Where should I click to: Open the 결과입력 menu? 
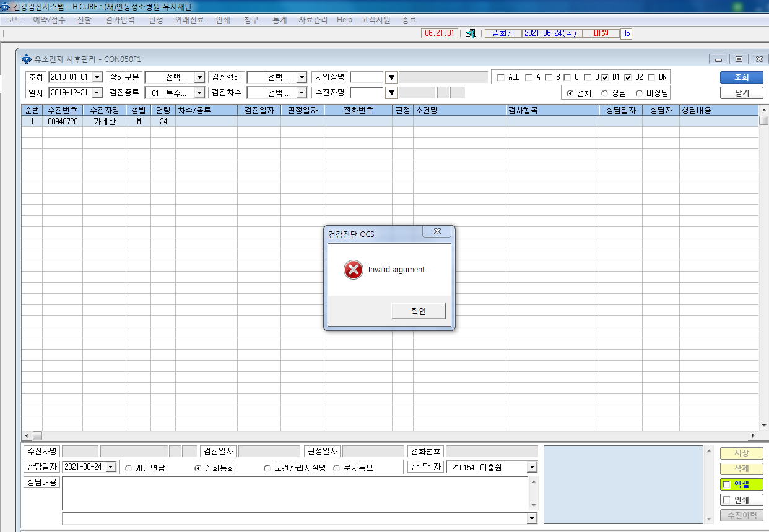click(x=120, y=20)
